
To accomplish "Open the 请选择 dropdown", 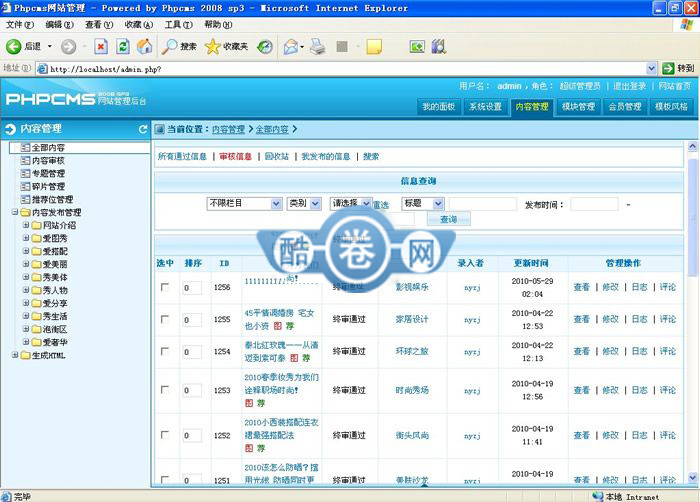I will pos(350,204).
